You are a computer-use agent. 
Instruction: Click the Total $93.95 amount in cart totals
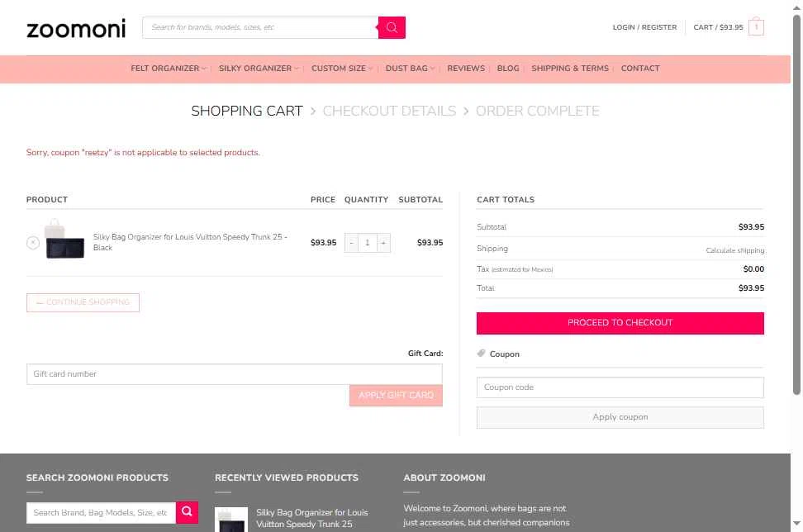click(x=751, y=288)
